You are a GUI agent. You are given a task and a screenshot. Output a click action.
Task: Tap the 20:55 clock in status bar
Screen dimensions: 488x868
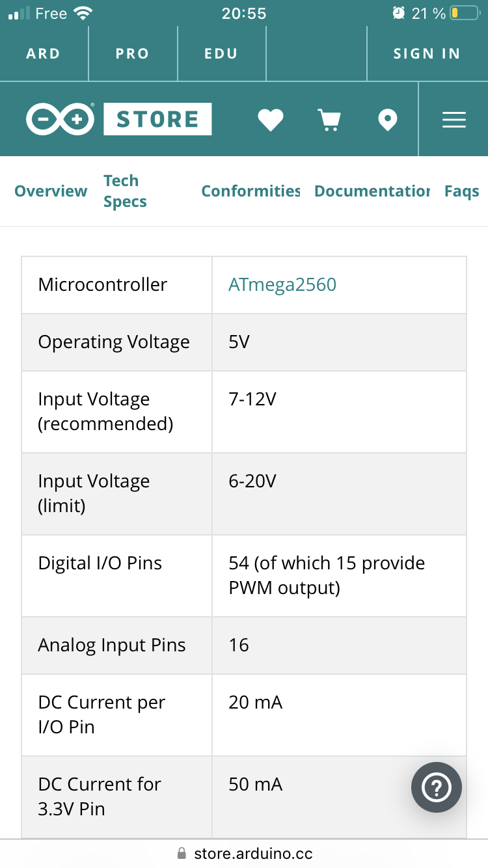(x=244, y=13)
